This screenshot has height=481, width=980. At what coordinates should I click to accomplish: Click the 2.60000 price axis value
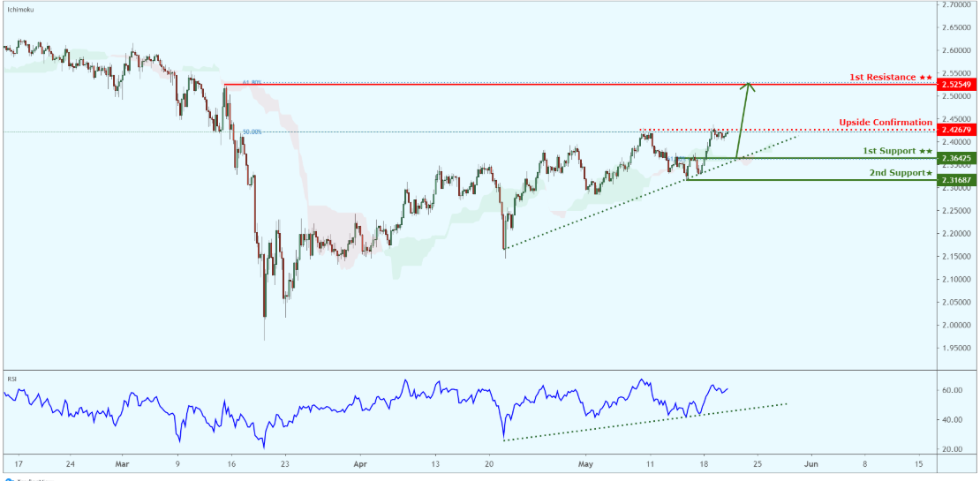click(x=958, y=50)
